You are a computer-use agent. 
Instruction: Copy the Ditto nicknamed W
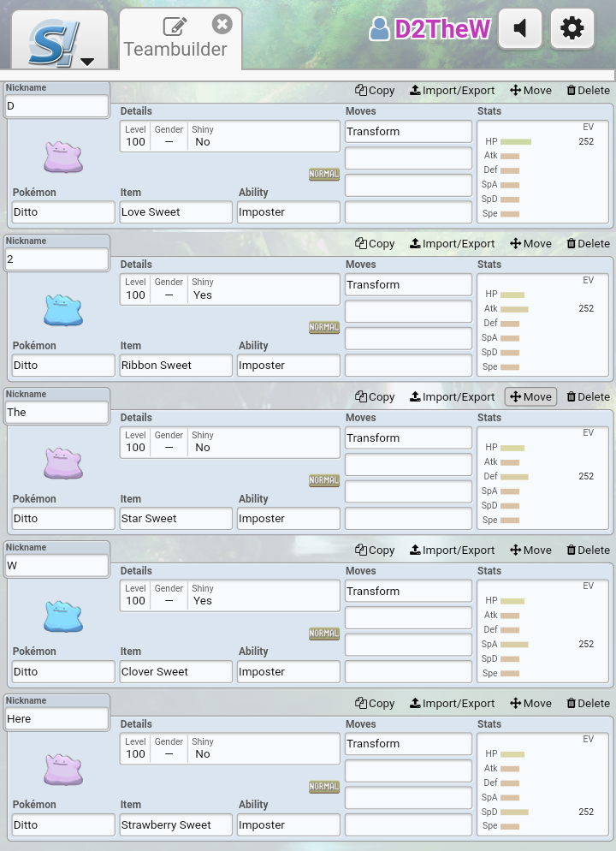click(x=375, y=550)
